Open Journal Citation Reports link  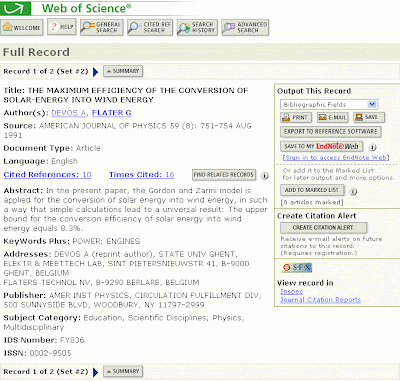[320, 300]
